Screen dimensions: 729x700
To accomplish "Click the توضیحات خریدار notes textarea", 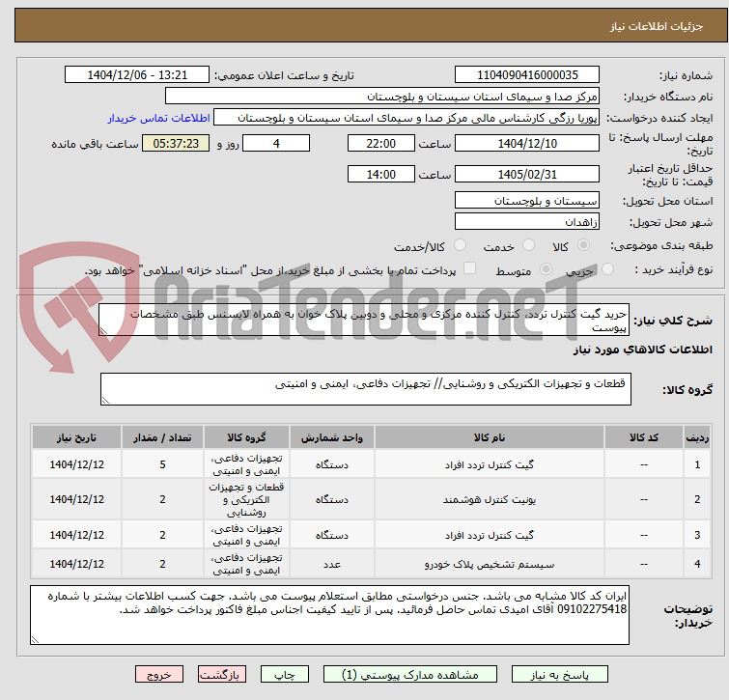I will click(329, 615).
